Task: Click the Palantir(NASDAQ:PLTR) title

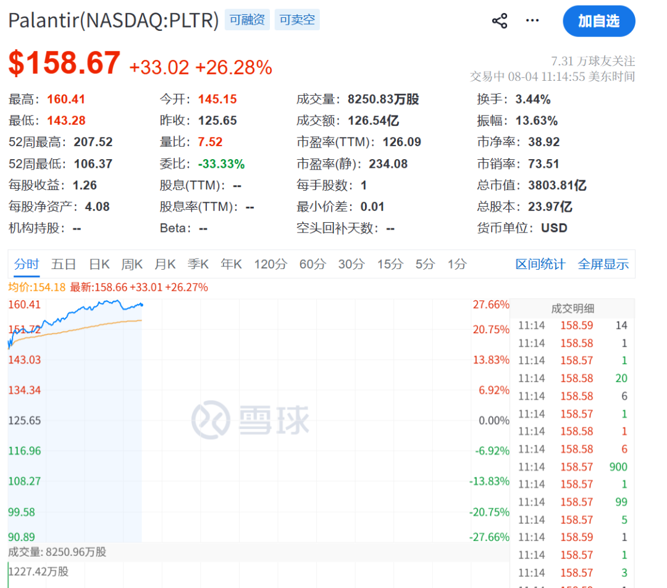Action: tap(113, 20)
